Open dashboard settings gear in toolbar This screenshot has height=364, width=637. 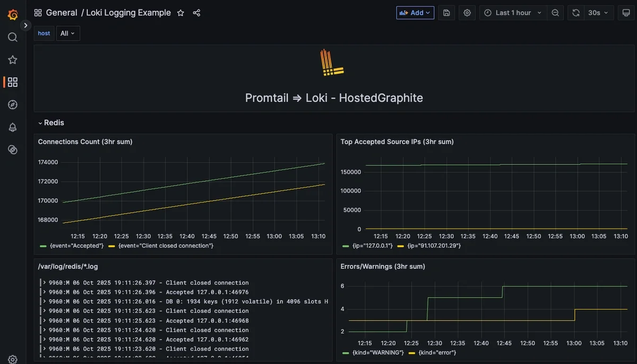pos(467,13)
